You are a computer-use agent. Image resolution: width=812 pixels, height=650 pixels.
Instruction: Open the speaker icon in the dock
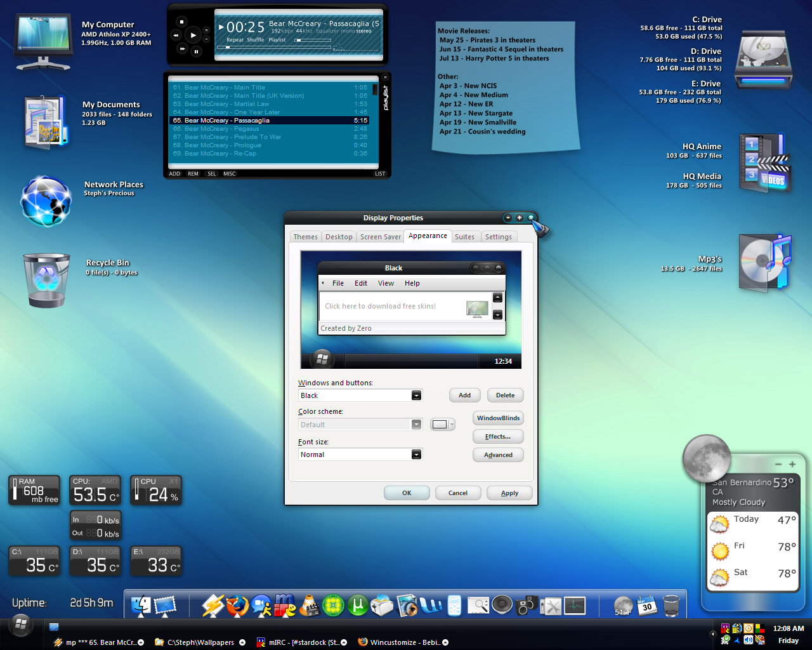pos(502,606)
